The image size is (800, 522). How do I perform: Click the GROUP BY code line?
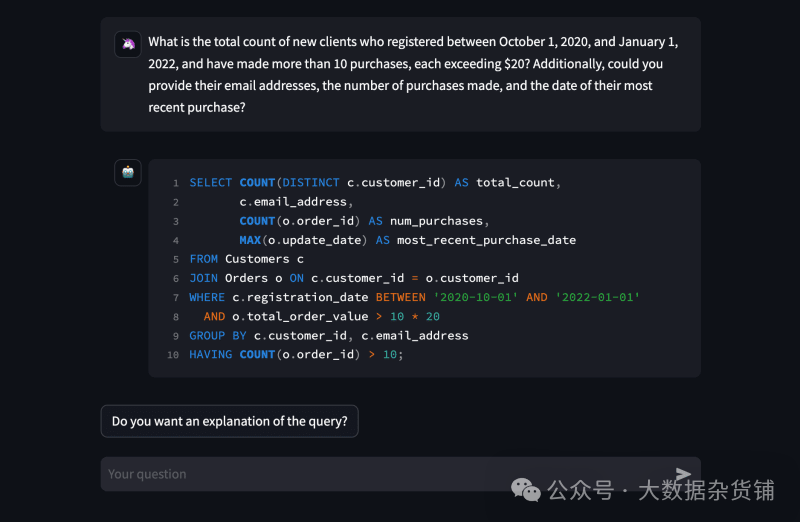click(329, 335)
